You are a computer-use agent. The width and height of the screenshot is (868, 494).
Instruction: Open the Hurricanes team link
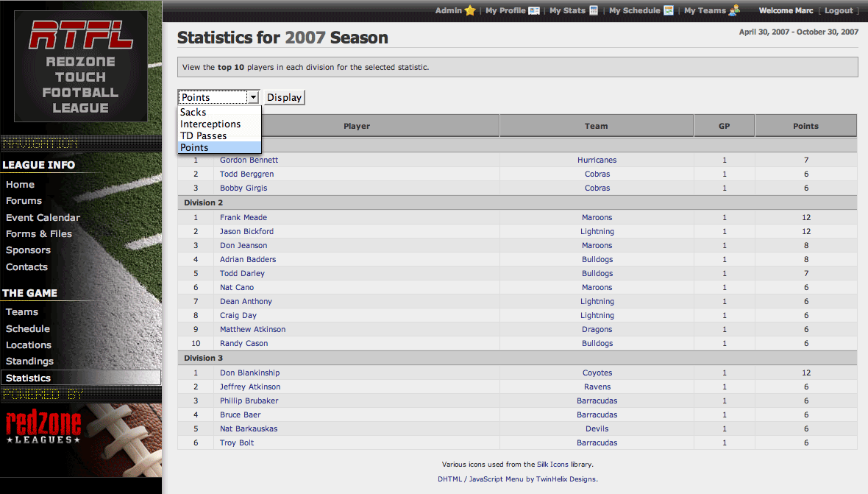tap(597, 160)
